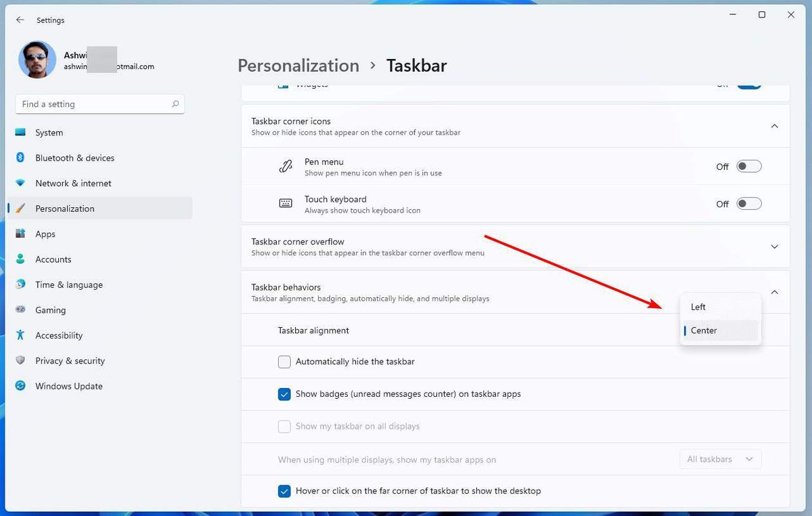This screenshot has width=812, height=516.
Task: Open the All taskbars dropdown
Action: [721, 459]
